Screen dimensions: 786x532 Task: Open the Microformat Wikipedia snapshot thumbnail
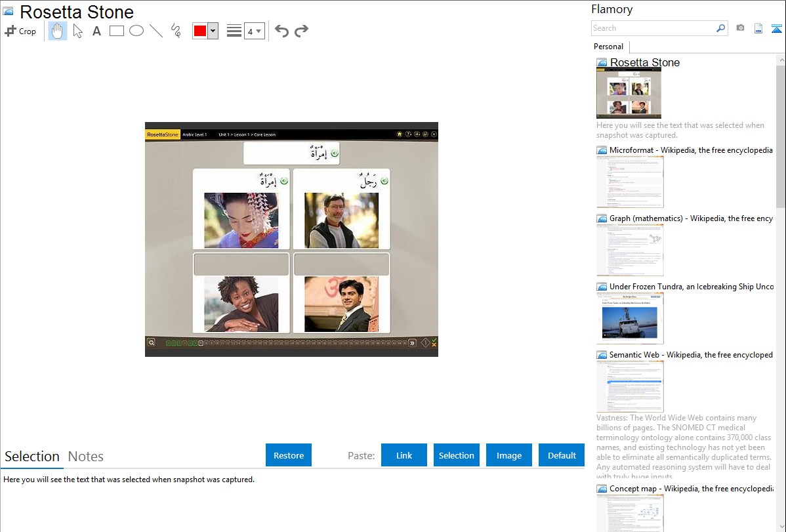pos(630,182)
